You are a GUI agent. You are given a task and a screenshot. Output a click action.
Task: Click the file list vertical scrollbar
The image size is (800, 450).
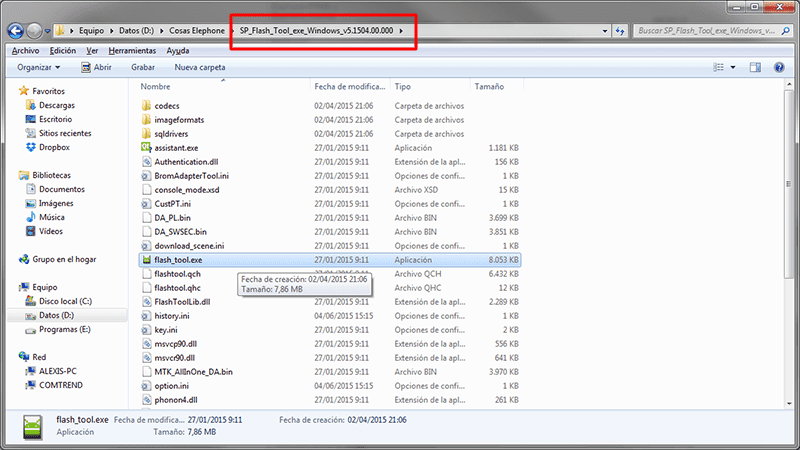pyautogui.click(x=789, y=185)
